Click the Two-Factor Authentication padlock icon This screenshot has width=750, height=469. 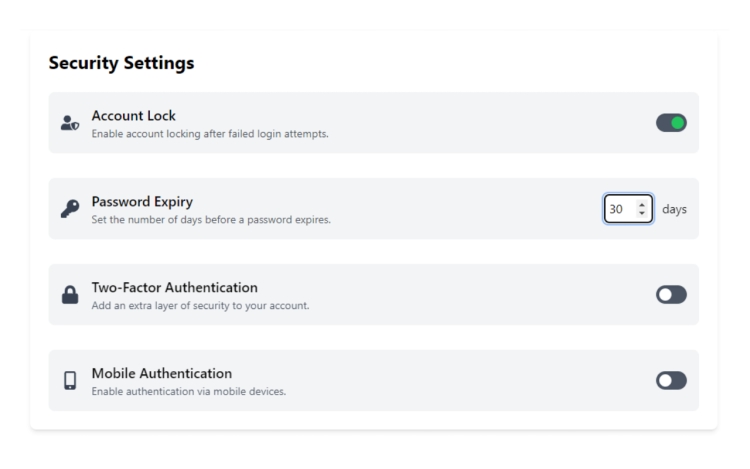70,294
